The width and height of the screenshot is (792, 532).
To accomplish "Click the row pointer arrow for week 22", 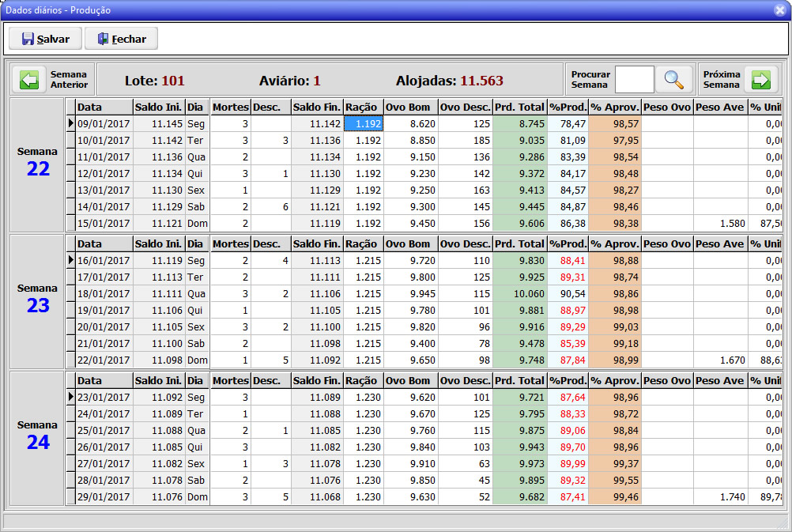I will [x=70, y=123].
